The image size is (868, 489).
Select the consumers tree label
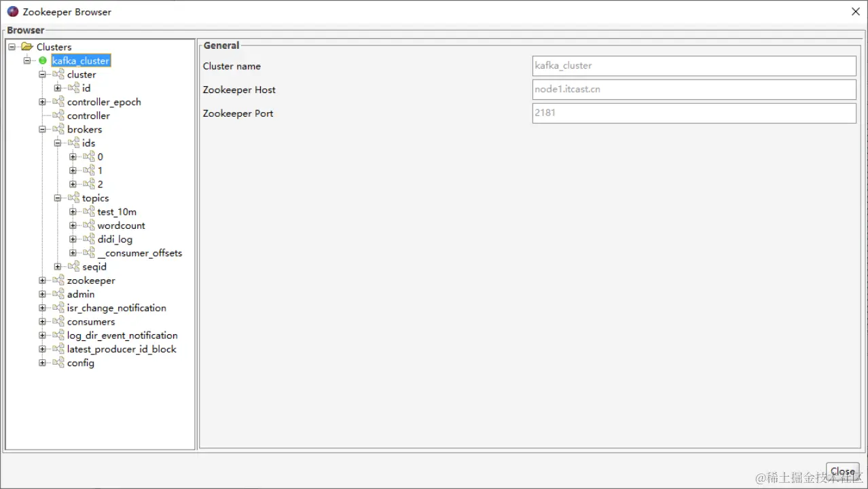coord(91,322)
